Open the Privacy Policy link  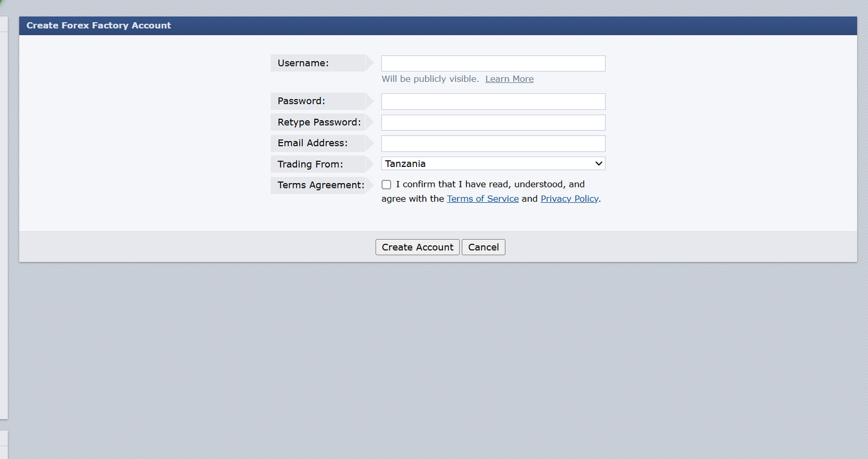569,199
